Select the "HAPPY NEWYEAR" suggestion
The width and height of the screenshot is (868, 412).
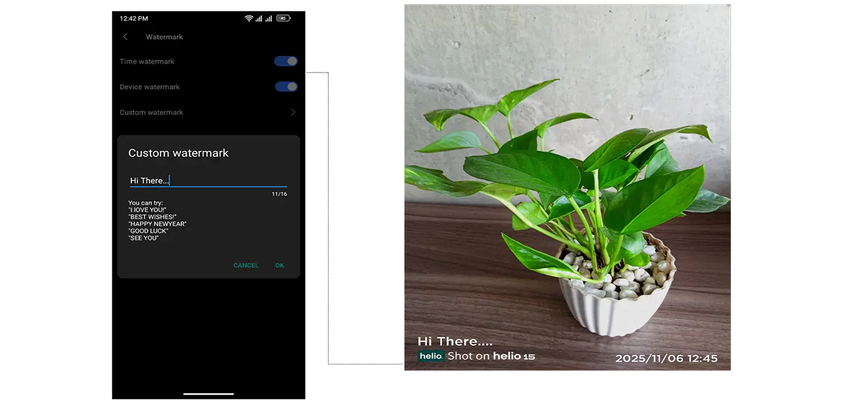tap(158, 224)
